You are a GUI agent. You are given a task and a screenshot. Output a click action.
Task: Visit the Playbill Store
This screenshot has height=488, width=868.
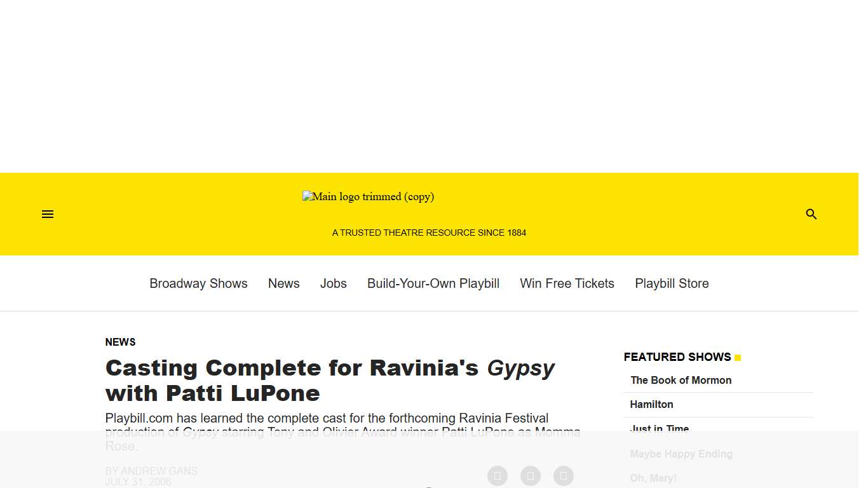(672, 283)
